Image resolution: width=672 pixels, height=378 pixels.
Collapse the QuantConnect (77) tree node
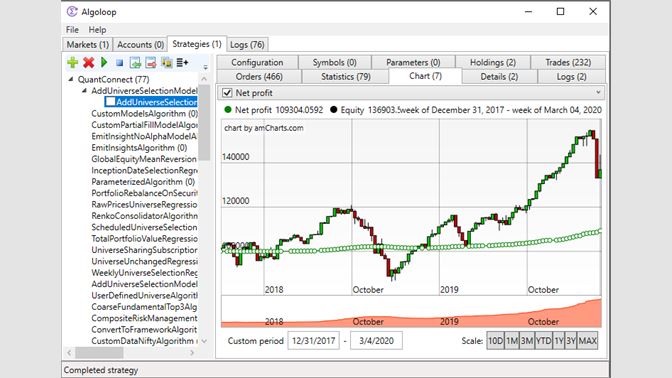point(71,79)
